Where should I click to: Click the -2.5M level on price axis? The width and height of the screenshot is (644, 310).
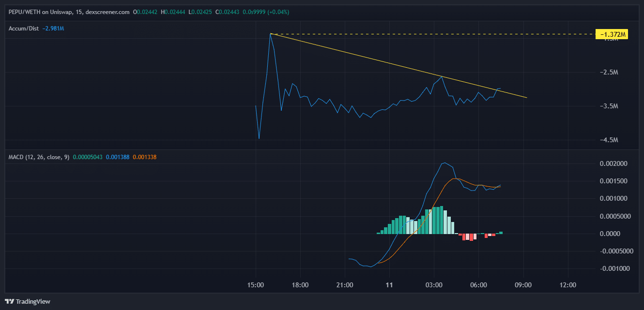[x=609, y=72]
